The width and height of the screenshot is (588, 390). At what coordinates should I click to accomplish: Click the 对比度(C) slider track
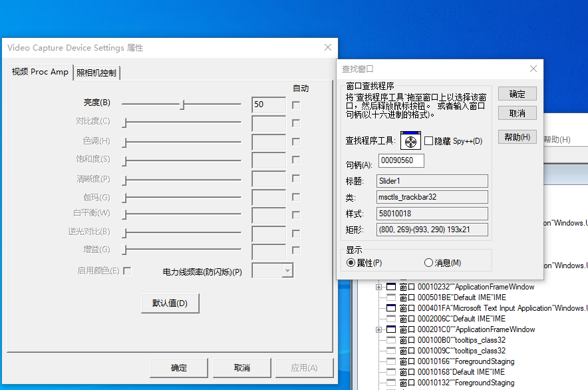tap(182, 122)
